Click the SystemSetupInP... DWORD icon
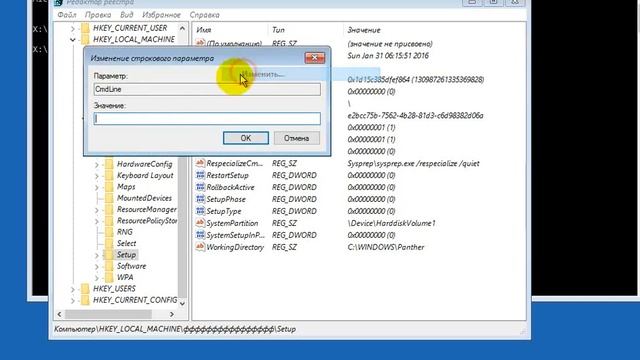The image size is (640, 360). click(x=200, y=235)
